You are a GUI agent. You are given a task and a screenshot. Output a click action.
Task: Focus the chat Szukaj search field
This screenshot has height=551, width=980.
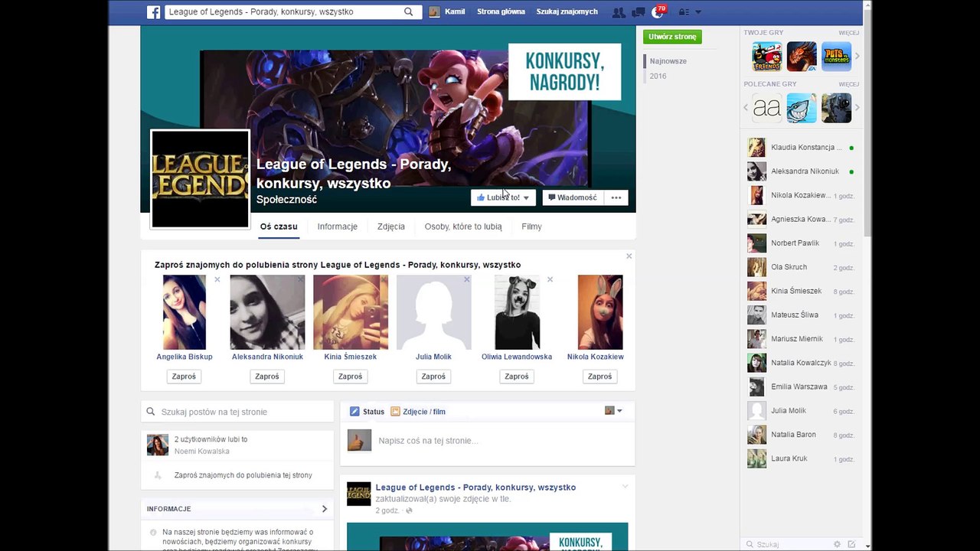pyautogui.click(x=789, y=544)
